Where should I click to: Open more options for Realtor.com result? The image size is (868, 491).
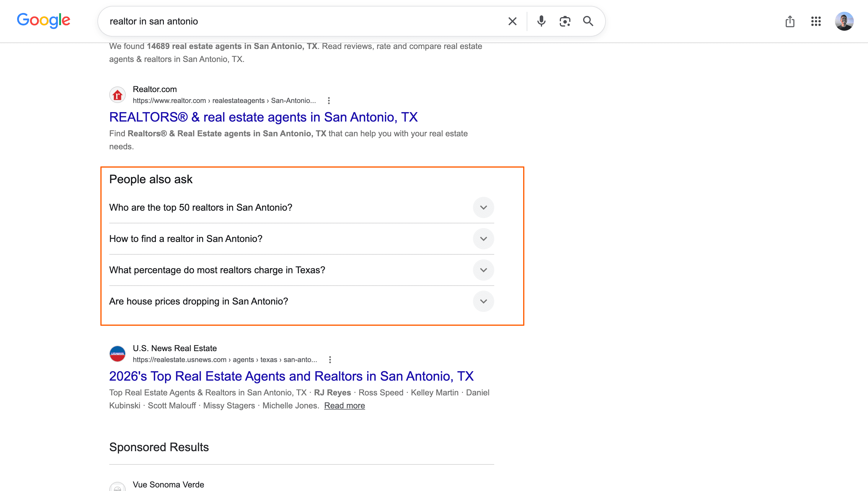pos(329,101)
